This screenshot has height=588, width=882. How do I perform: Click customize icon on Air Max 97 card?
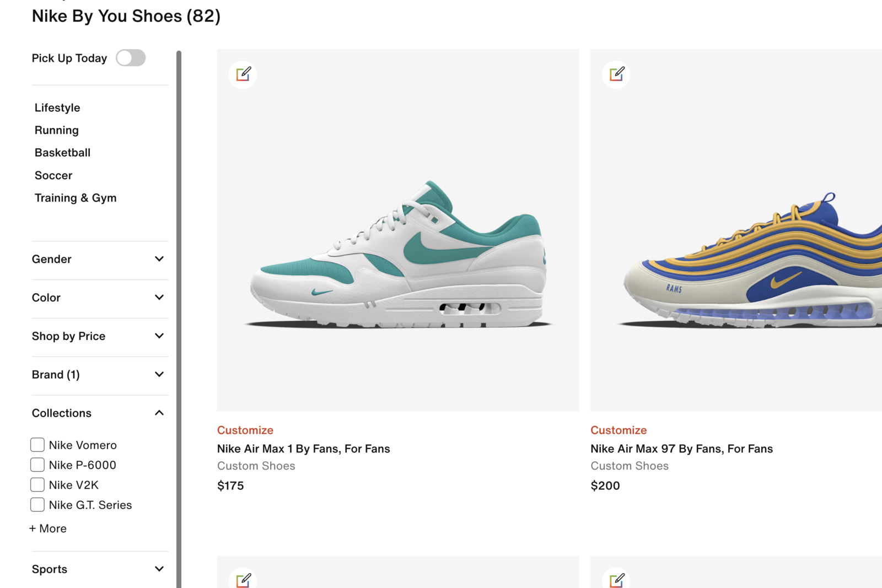[616, 74]
